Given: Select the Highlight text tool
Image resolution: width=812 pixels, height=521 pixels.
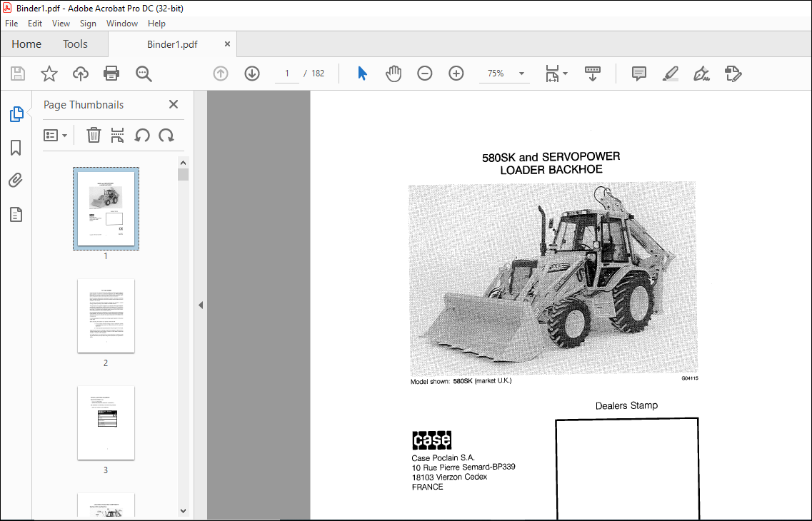Looking at the screenshot, I should pyautogui.click(x=671, y=74).
